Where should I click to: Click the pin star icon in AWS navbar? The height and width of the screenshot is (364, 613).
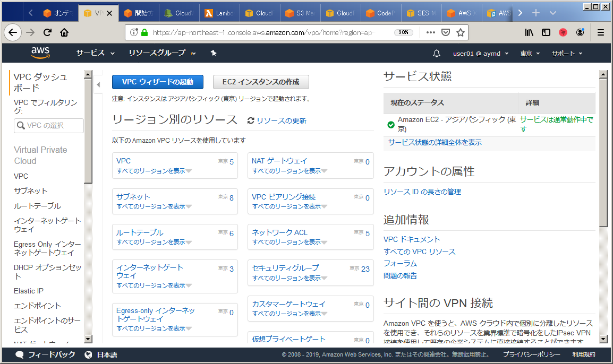point(214,53)
